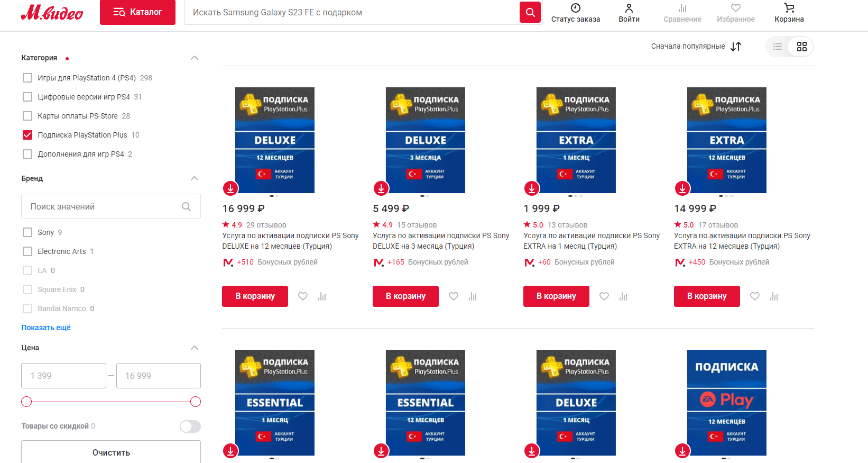The image size is (868, 463).
Task: Click the right price slider handle
Action: coord(195,402)
